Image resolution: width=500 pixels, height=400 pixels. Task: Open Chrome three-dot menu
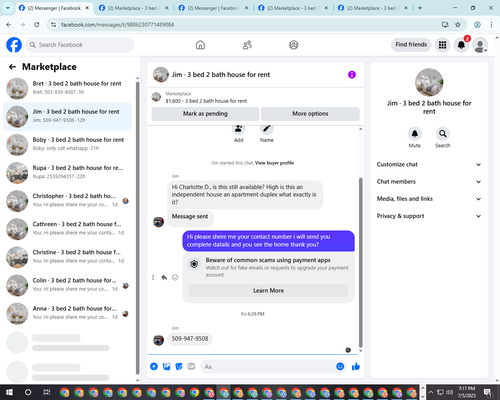[491, 25]
